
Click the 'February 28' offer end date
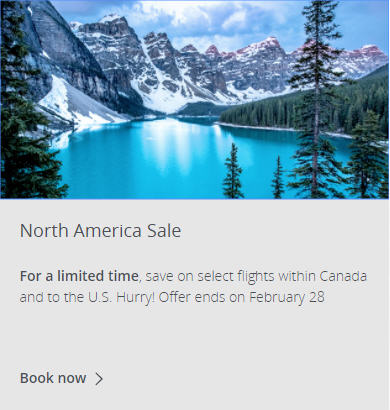287,297
